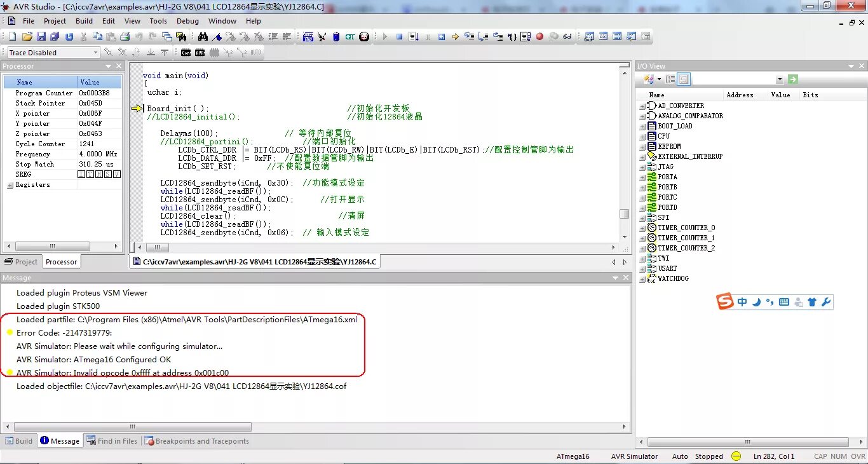Screen dimensions: 868x464
Task: Expand the TIMER_COUNTER_0 node
Action: 642,228
